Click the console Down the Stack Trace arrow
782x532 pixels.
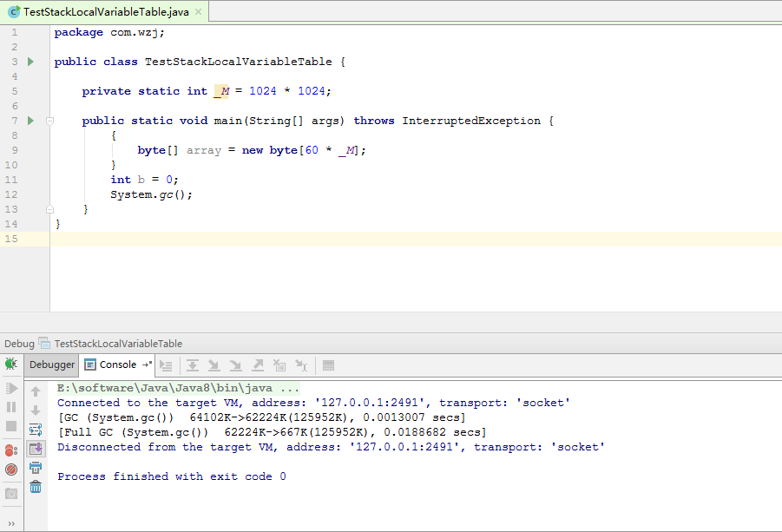(36, 410)
